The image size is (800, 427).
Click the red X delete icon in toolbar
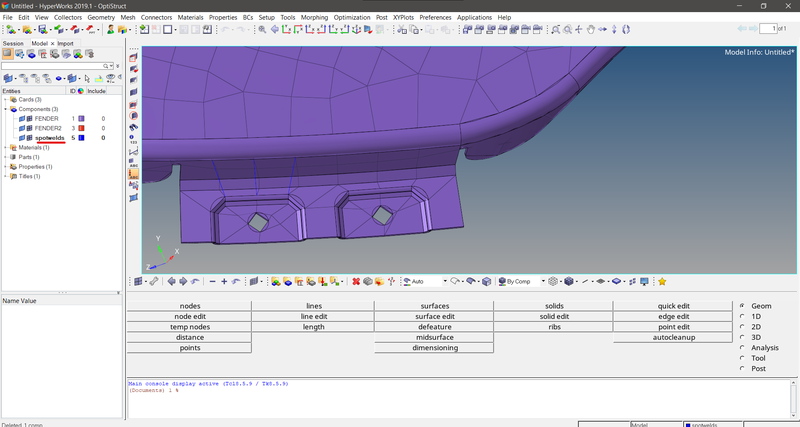(356, 282)
